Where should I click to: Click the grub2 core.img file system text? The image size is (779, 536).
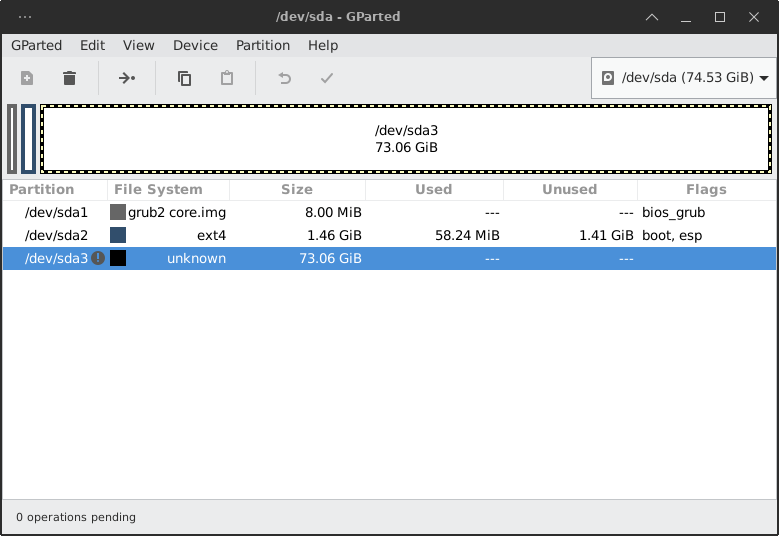(177, 213)
